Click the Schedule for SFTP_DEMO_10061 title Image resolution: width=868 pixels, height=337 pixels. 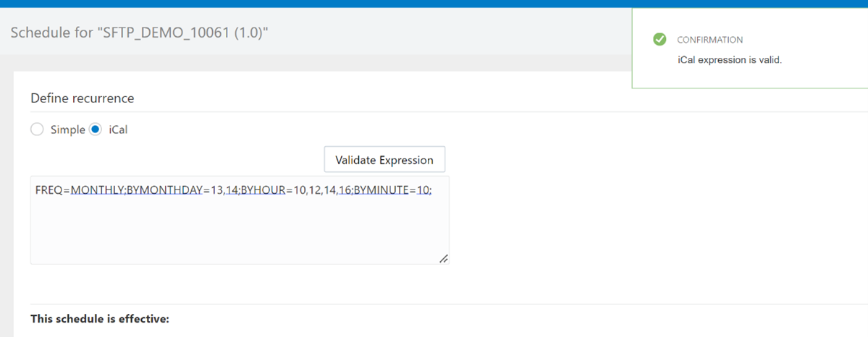[x=140, y=32]
